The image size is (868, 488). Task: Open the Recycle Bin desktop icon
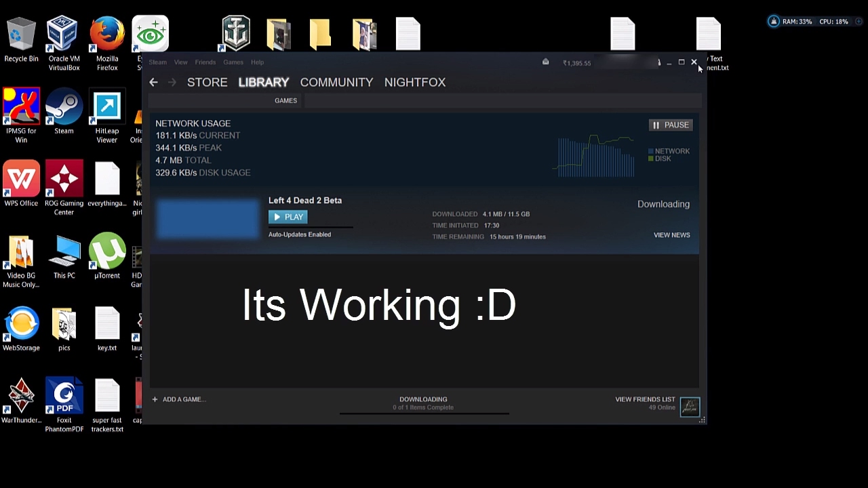coord(21,41)
